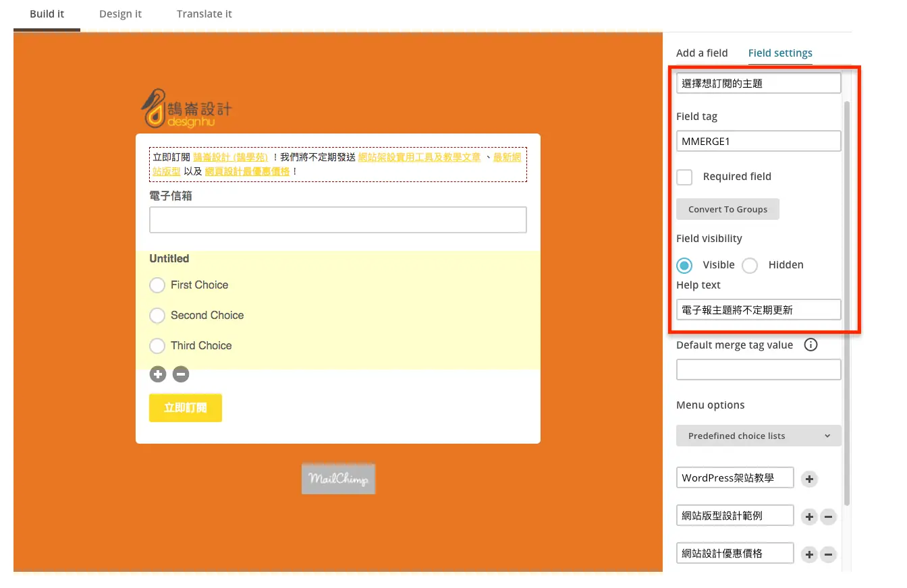Image resolution: width=907 pixels, height=588 pixels.
Task: Add a choice using the form plus icon
Action: point(158,374)
